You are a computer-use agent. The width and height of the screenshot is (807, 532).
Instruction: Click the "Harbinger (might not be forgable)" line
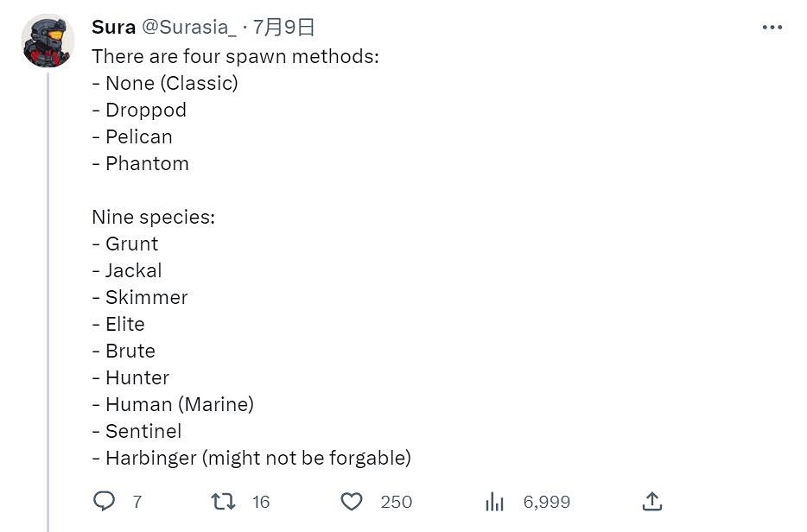coord(257,458)
